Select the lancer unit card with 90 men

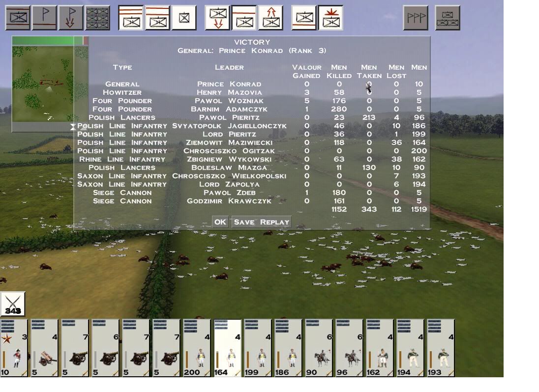[x=319, y=348]
